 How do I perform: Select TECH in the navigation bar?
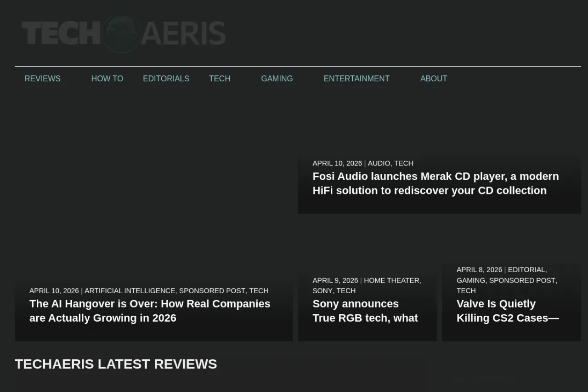click(x=220, y=79)
